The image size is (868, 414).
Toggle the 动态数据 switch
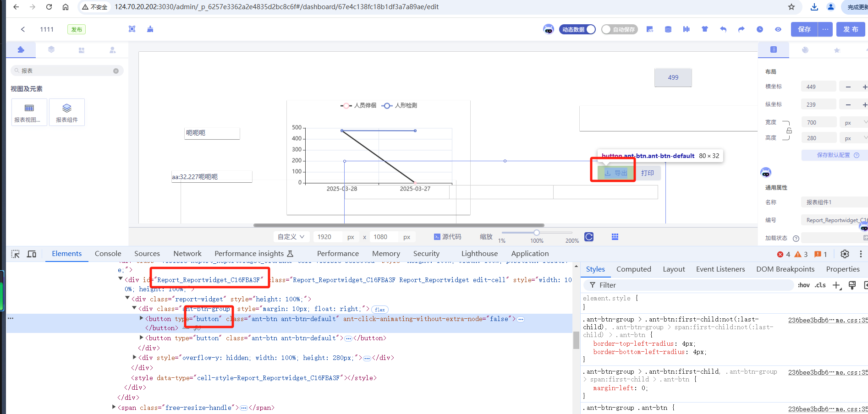click(x=577, y=29)
